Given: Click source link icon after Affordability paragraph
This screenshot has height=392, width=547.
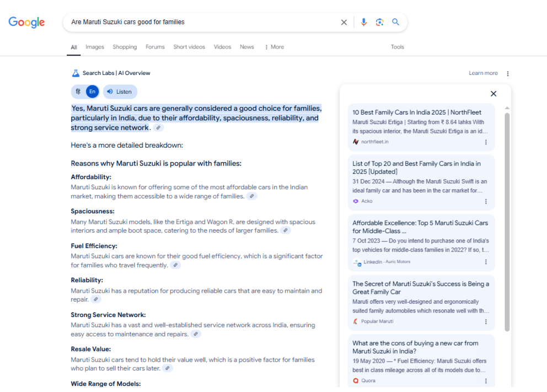Looking at the screenshot, I should coord(251,196).
